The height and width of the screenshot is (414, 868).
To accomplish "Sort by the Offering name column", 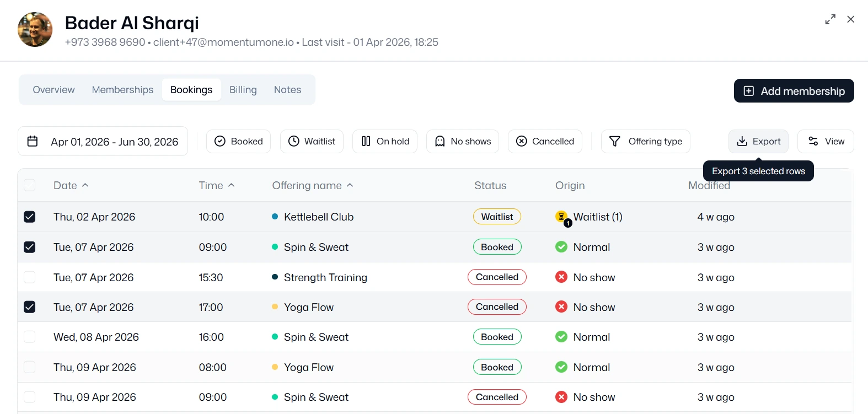I will (x=313, y=185).
